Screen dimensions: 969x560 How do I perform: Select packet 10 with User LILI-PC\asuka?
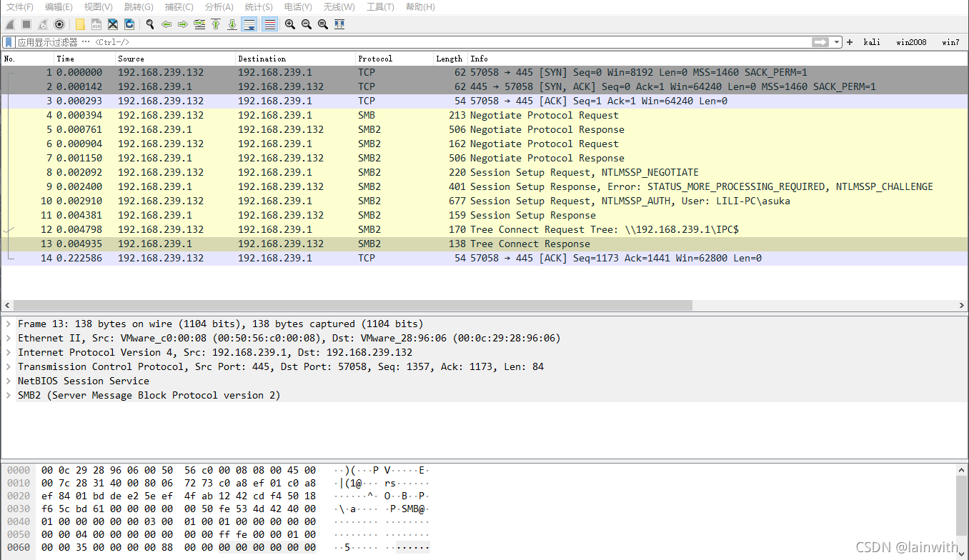(x=484, y=201)
